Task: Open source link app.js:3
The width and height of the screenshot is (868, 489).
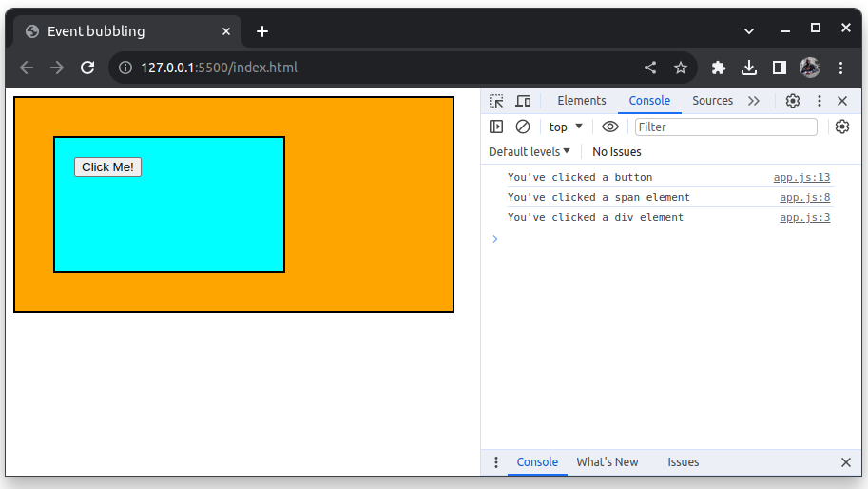Action: [x=805, y=217]
